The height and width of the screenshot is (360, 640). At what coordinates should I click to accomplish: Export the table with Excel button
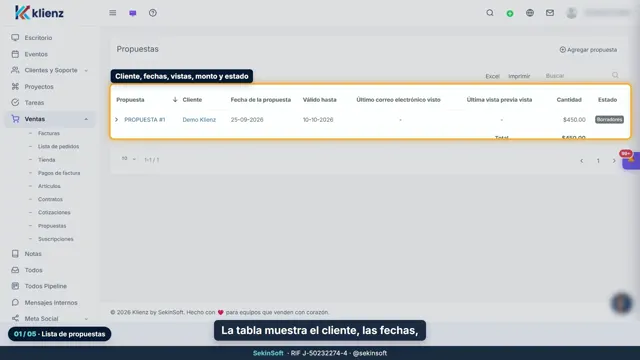coord(492,76)
